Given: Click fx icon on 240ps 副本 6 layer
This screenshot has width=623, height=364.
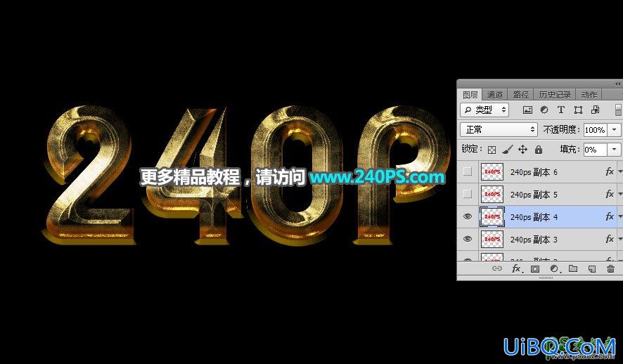Looking at the screenshot, I should tap(609, 171).
